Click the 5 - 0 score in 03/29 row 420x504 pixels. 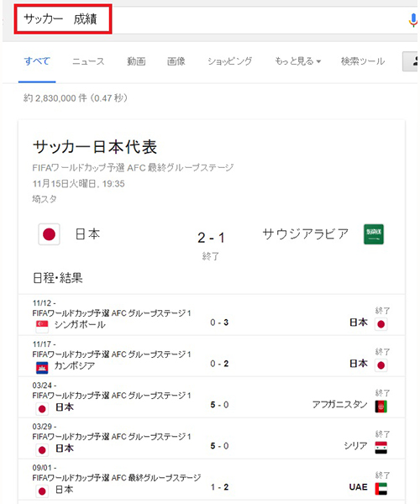coord(219,446)
